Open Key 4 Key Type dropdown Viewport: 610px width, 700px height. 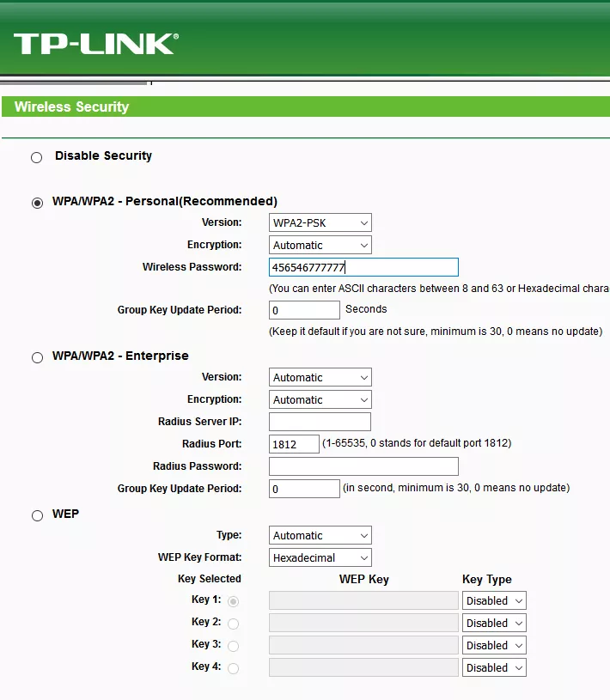click(x=494, y=667)
